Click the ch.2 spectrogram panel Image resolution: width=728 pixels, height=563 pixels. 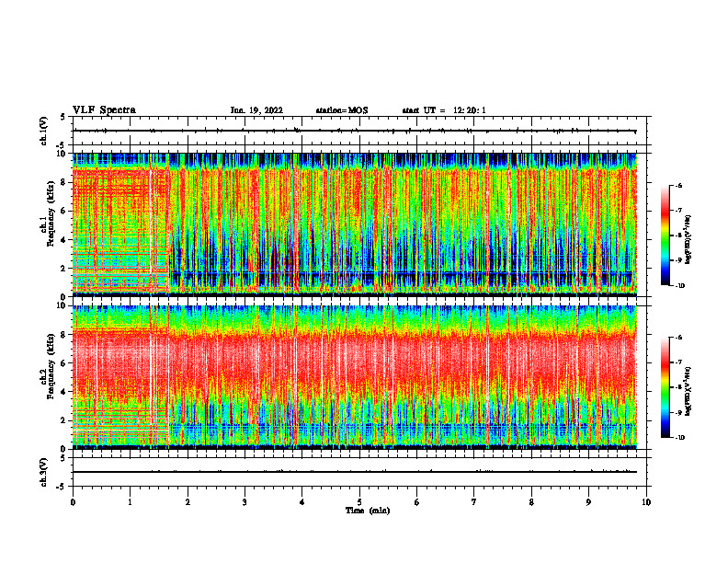point(355,377)
